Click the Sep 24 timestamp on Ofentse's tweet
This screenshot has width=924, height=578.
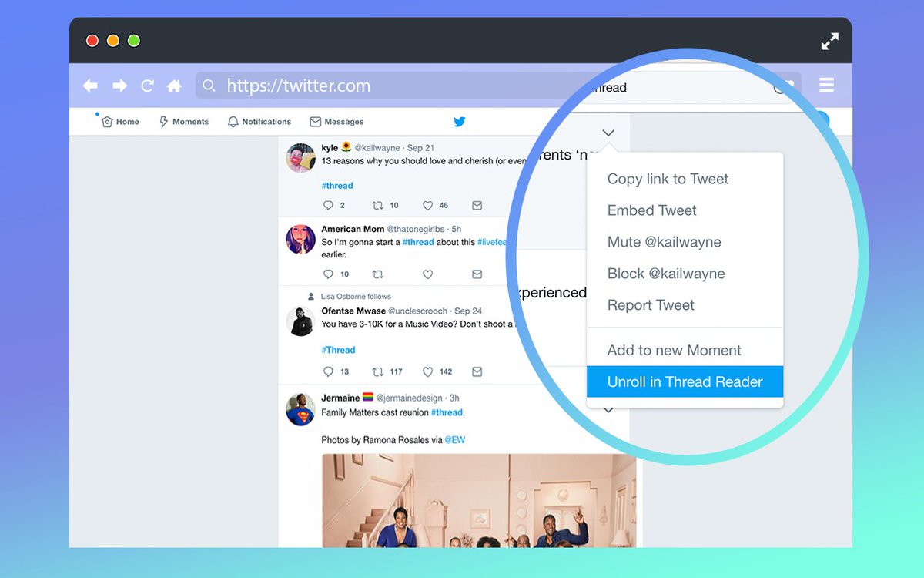[468, 311]
